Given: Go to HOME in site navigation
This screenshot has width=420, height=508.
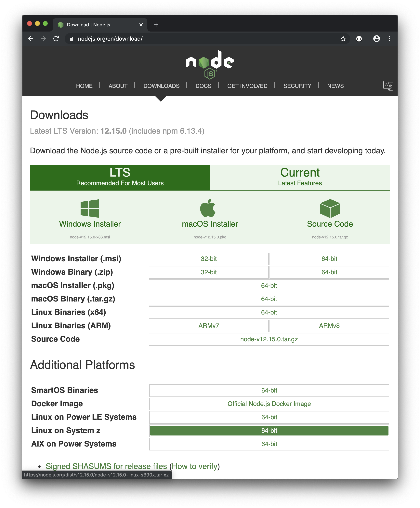Looking at the screenshot, I should coord(84,86).
